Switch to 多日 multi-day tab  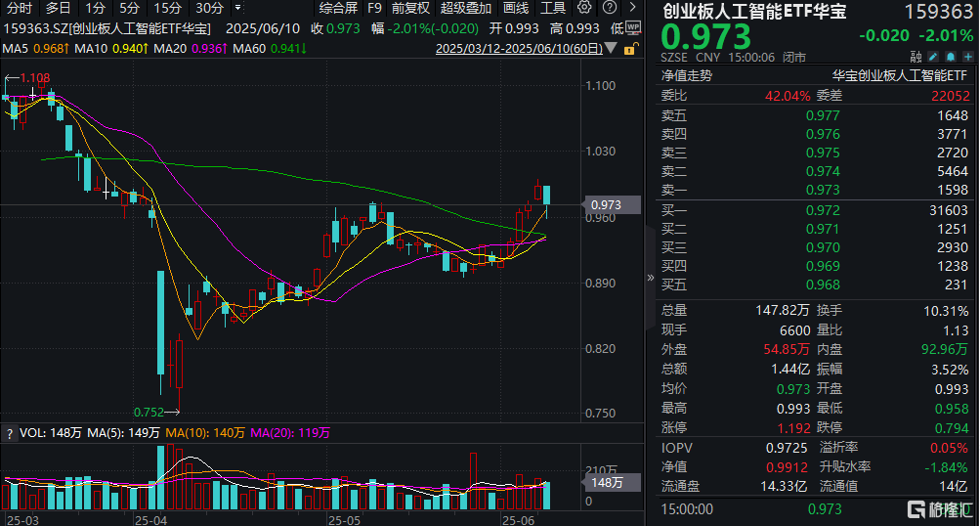point(58,8)
